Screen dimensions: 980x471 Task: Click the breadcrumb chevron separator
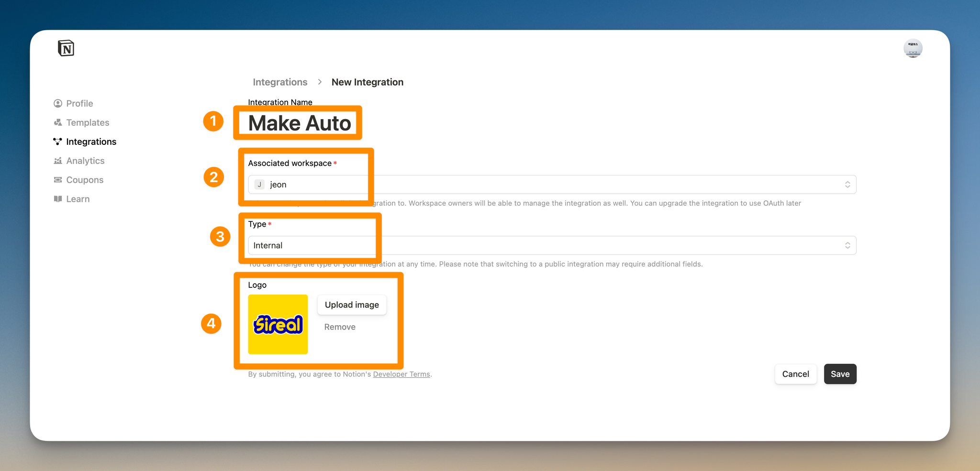pyautogui.click(x=320, y=82)
